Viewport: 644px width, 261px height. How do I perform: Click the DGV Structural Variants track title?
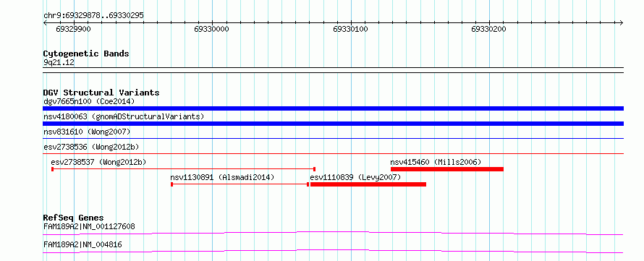click(101, 93)
